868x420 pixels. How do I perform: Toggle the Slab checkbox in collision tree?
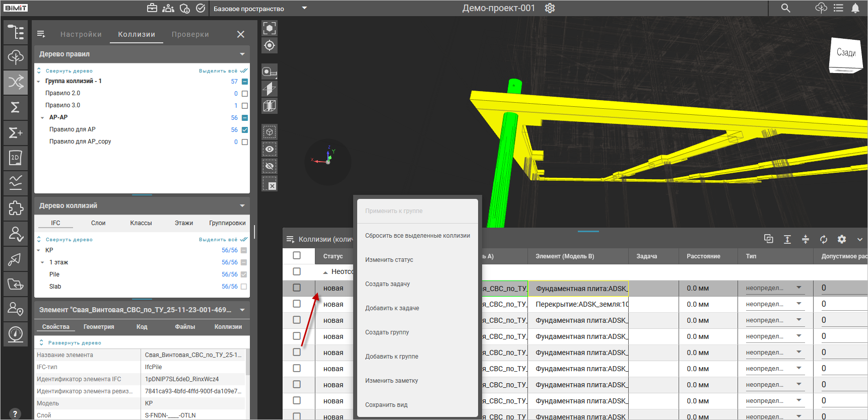244,287
